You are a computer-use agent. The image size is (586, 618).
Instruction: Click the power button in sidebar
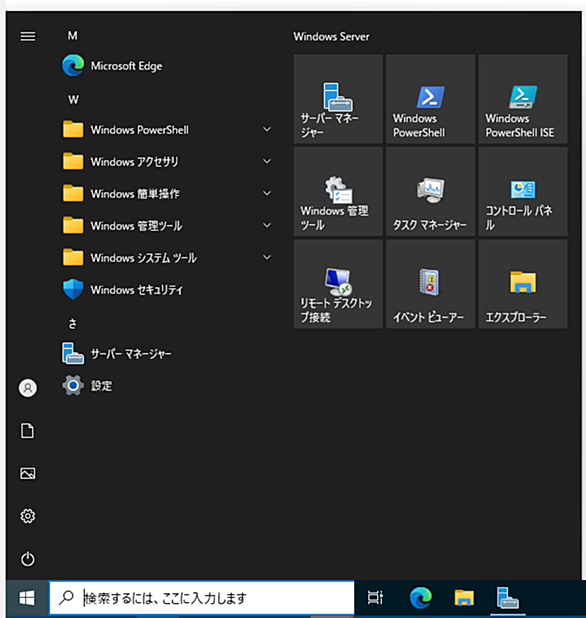click(28, 558)
